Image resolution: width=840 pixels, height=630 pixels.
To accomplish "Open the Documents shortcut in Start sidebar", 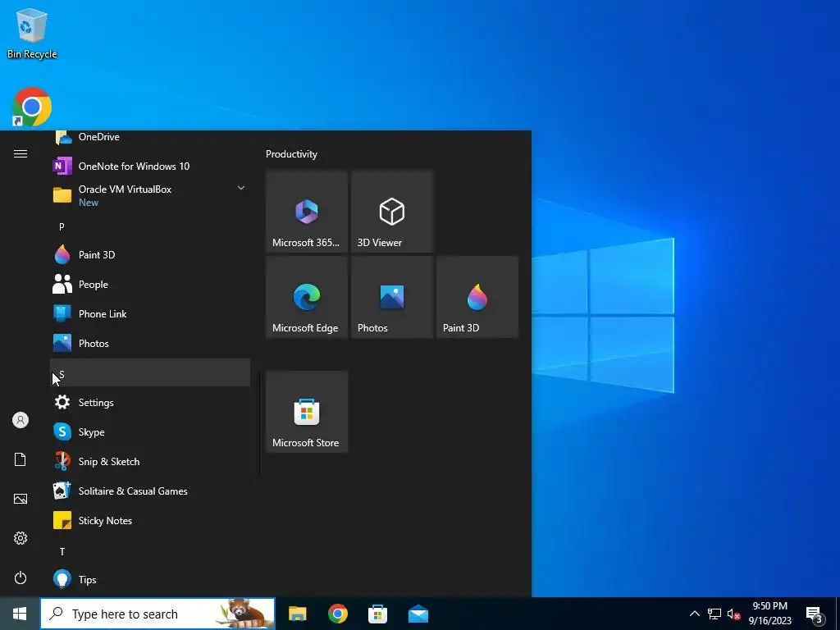I will tap(21, 459).
